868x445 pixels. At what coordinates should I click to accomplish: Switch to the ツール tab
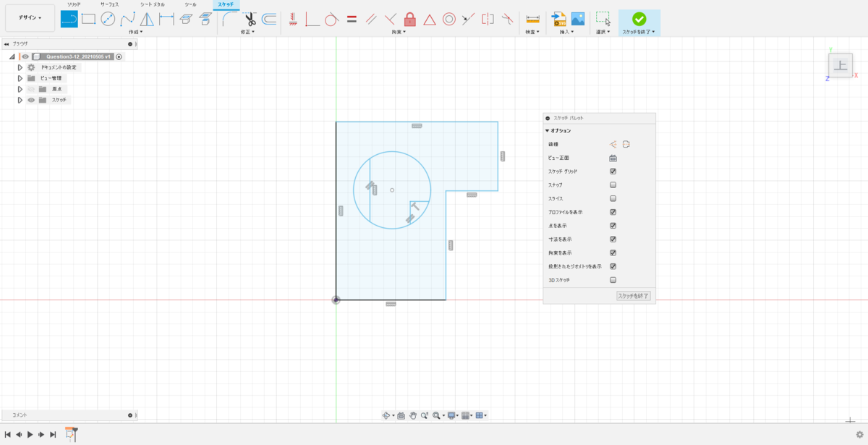click(190, 4)
